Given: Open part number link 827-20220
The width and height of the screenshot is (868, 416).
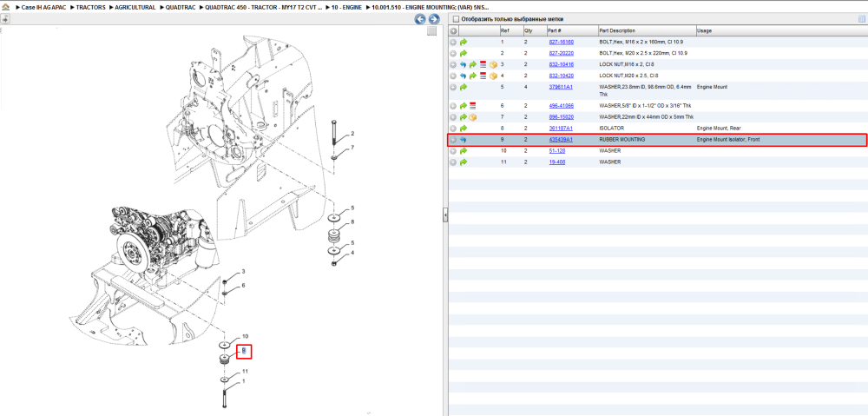Looking at the screenshot, I should [561, 53].
